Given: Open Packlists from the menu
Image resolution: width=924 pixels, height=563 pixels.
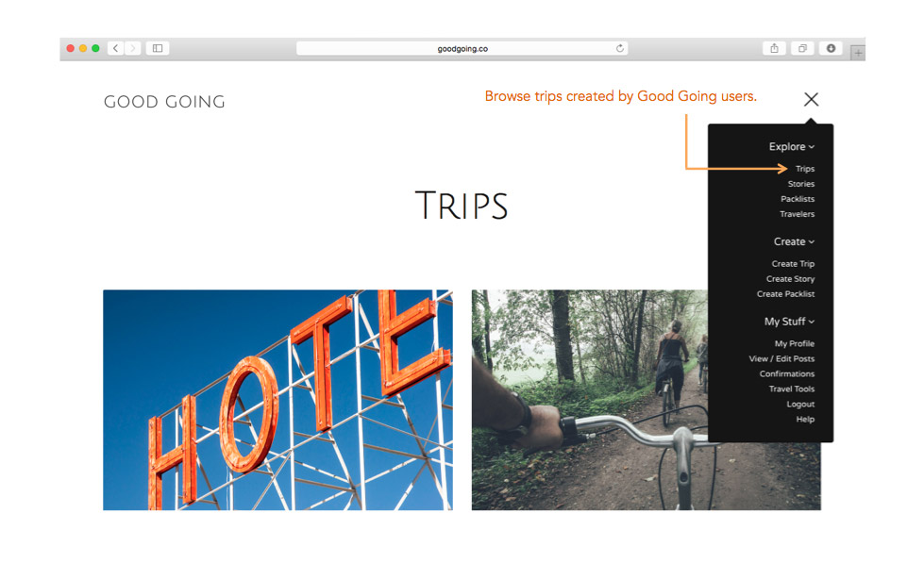Looking at the screenshot, I should (x=798, y=199).
